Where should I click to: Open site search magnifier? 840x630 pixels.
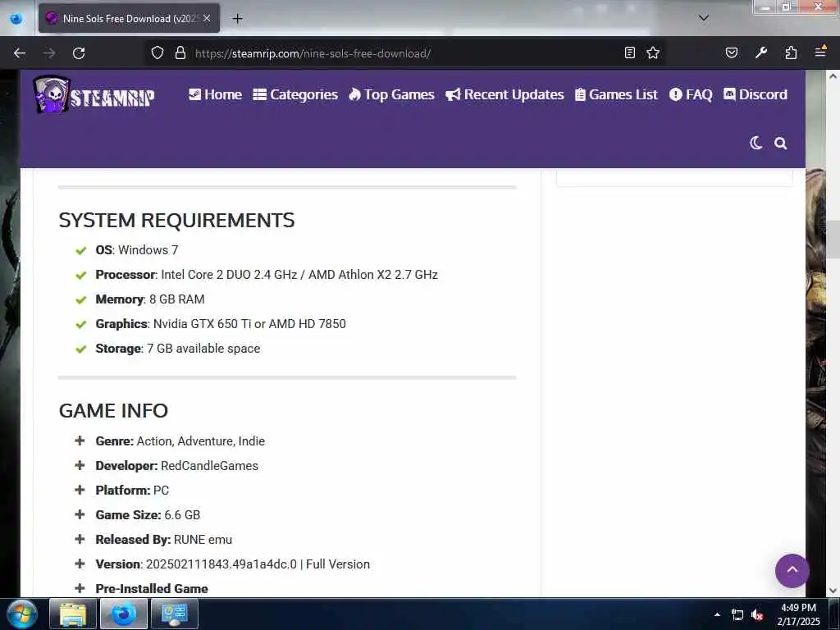pyautogui.click(x=781, y=143)
